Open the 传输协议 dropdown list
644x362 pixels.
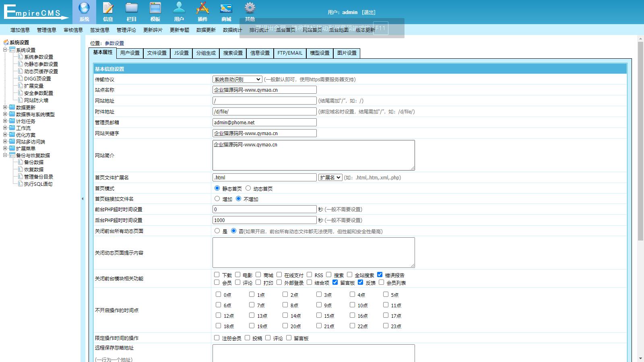click(x=237, y=80)
